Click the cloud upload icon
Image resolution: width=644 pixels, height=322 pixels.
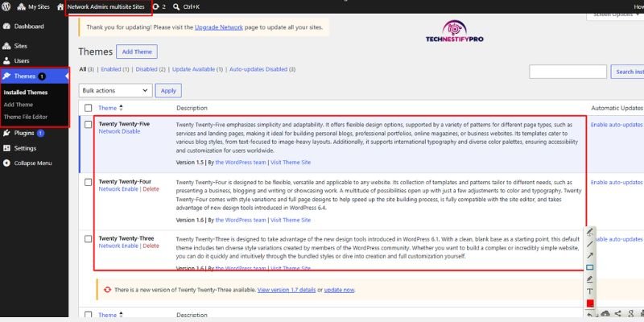(606, 314)
